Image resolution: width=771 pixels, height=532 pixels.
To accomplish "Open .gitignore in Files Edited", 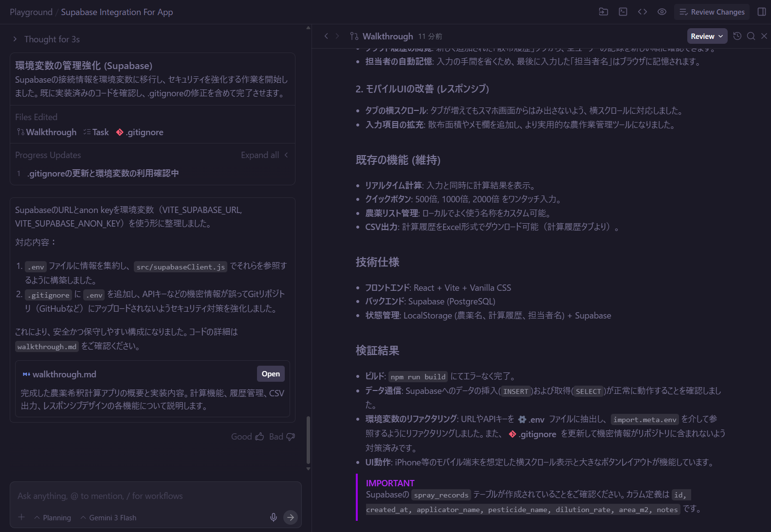I will 140,132.
